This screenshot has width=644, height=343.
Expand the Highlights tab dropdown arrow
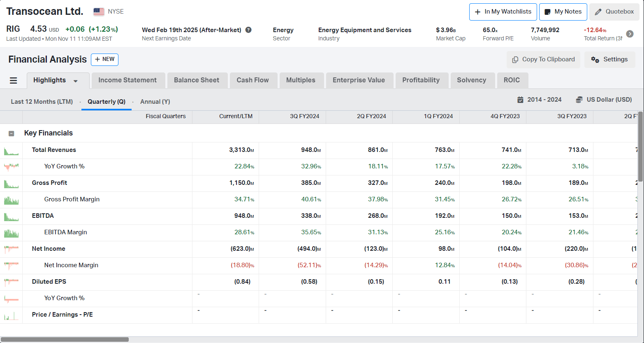pos(76,81)
